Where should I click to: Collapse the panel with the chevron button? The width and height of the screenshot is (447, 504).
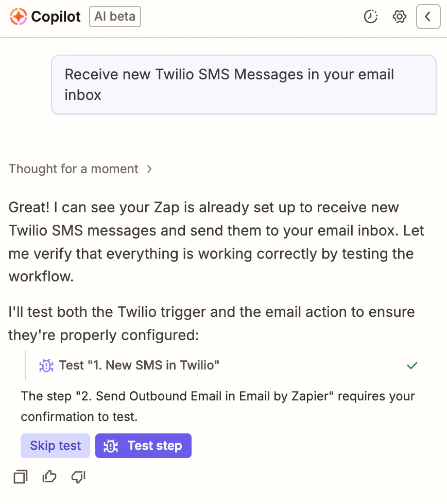pyautogui.click(x=428, y=16)
